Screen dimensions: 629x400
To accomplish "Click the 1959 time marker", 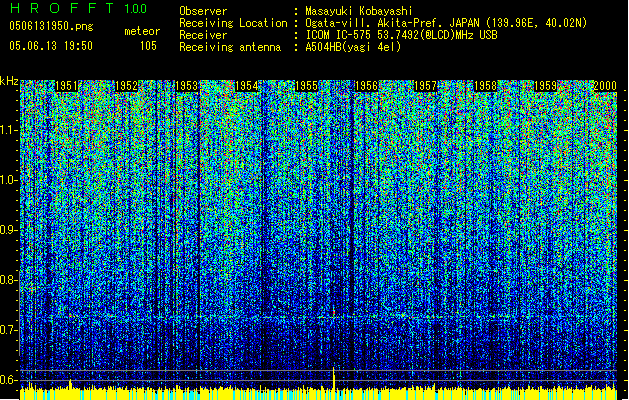I will point(546,86).
